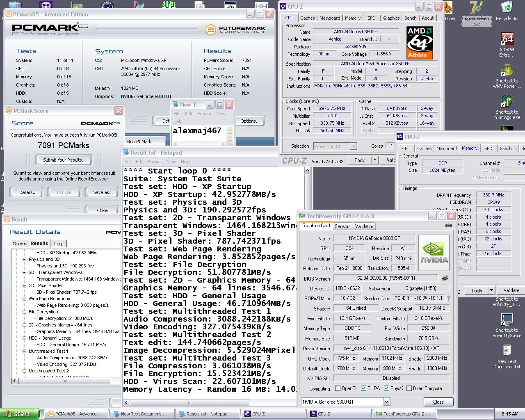This screenshot has height=420, width=525.
Task: Click the Result window title icon
Action: pyautogui.click(x=7, y=219)
